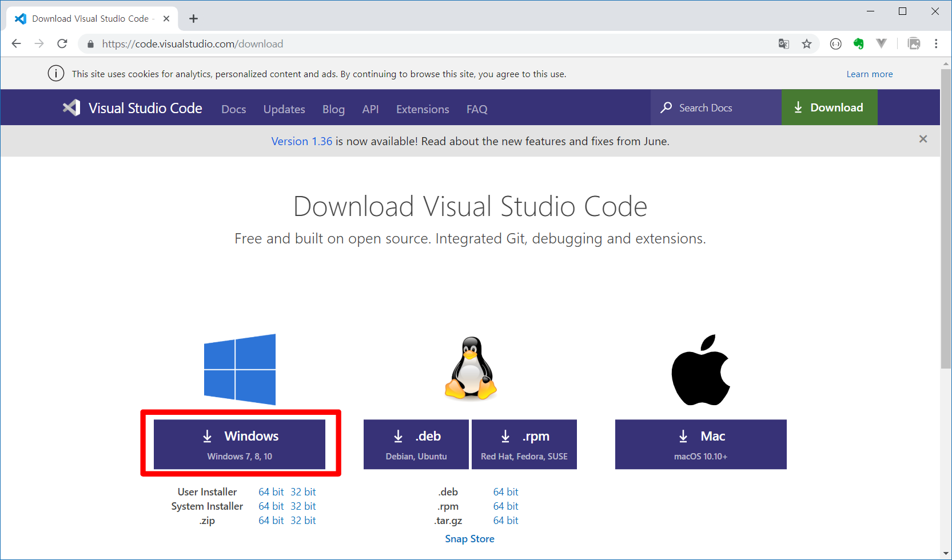Open the Docs menu item
Image resolution: width=952 pixels, height=560 pixels.
pos(234,109)
